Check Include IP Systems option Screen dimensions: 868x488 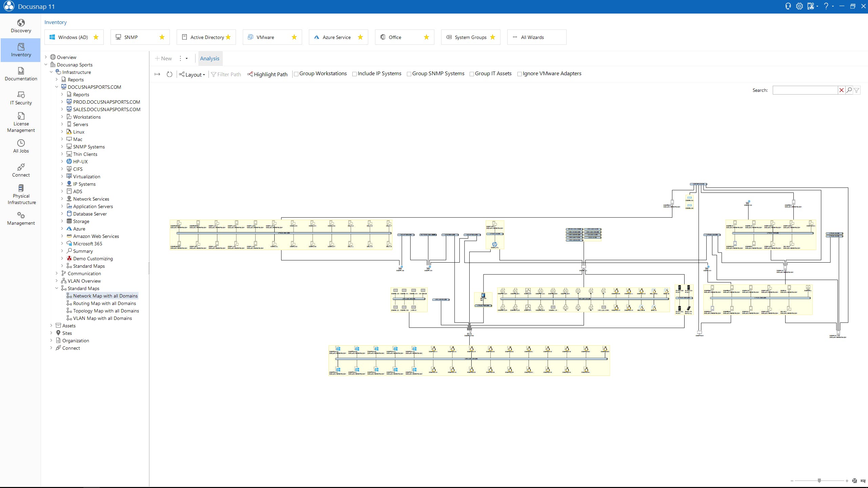point(354,74)
